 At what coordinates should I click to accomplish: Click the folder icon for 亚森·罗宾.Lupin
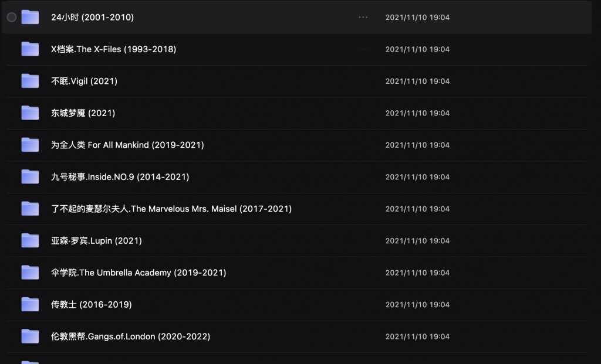(30, 240)
